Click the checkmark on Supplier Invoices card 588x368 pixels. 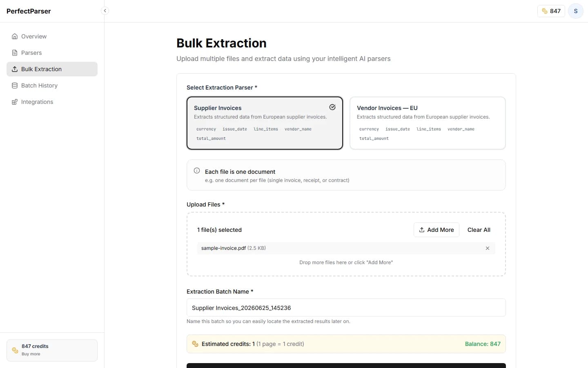332,107
